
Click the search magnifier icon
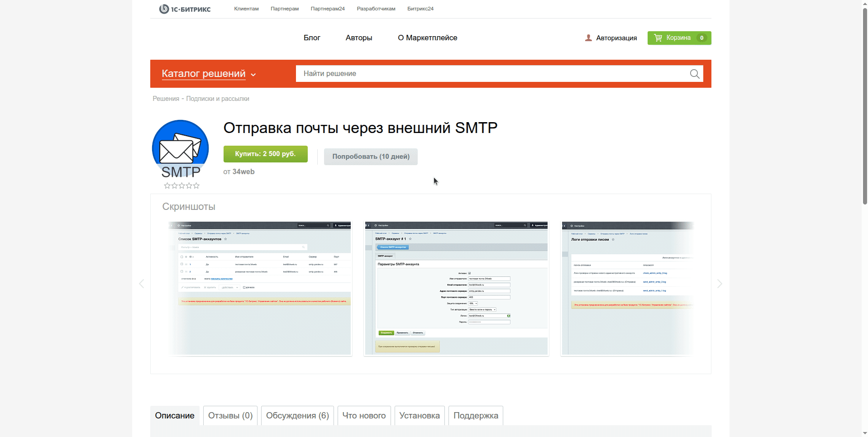[x=694, y=74]
